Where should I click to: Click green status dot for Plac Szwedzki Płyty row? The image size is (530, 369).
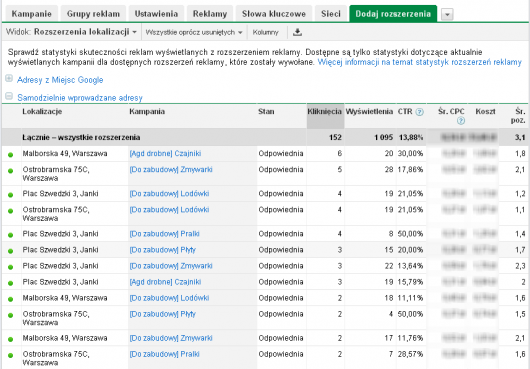(10, 251)
